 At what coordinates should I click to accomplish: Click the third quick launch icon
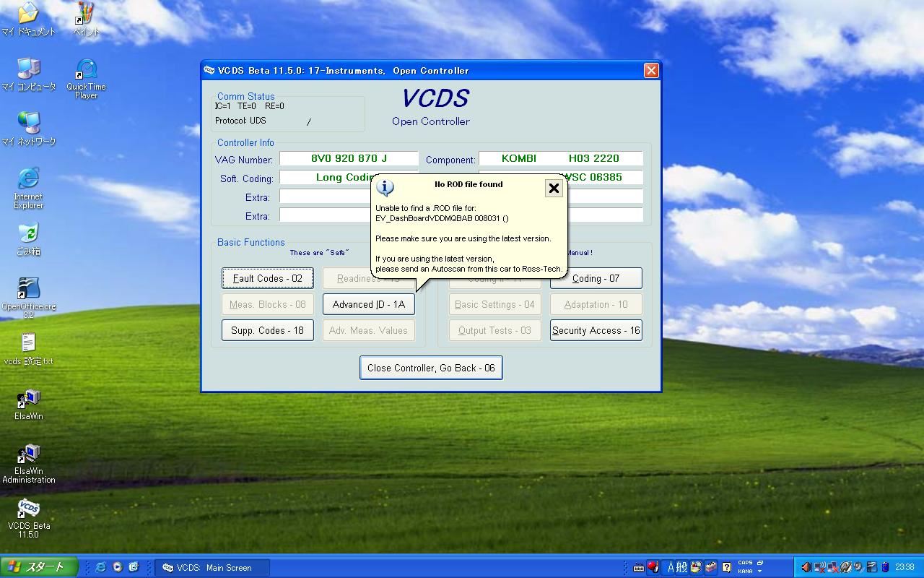tap(134, 567)
